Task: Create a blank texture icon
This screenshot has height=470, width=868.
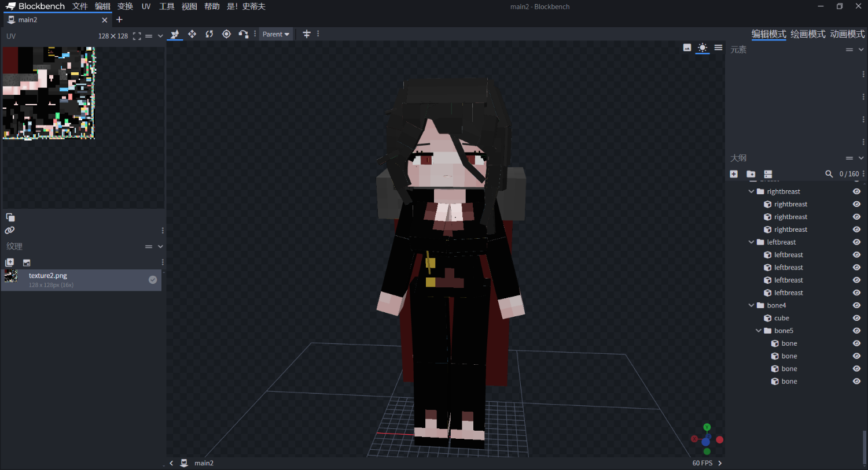Action: point(27,262)
